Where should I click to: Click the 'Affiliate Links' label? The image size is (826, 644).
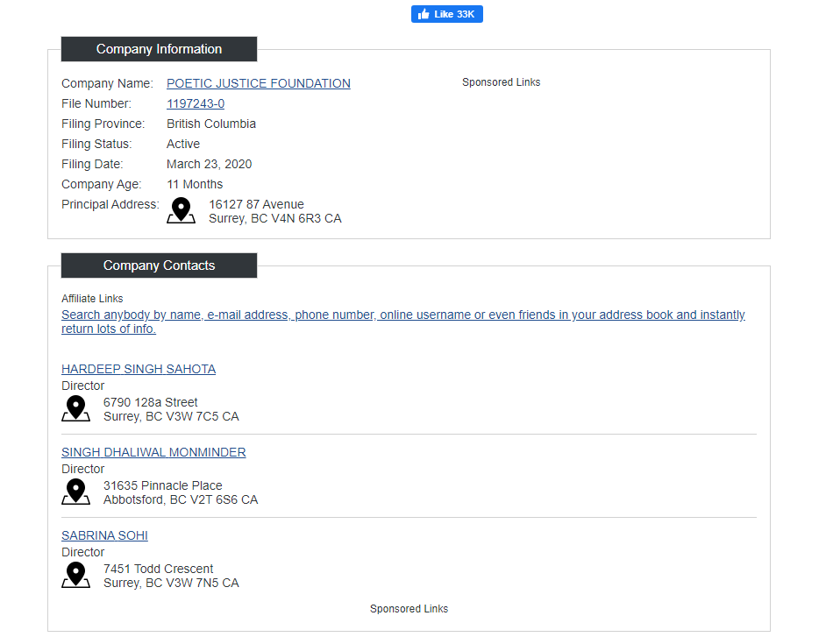click(92, 299)
